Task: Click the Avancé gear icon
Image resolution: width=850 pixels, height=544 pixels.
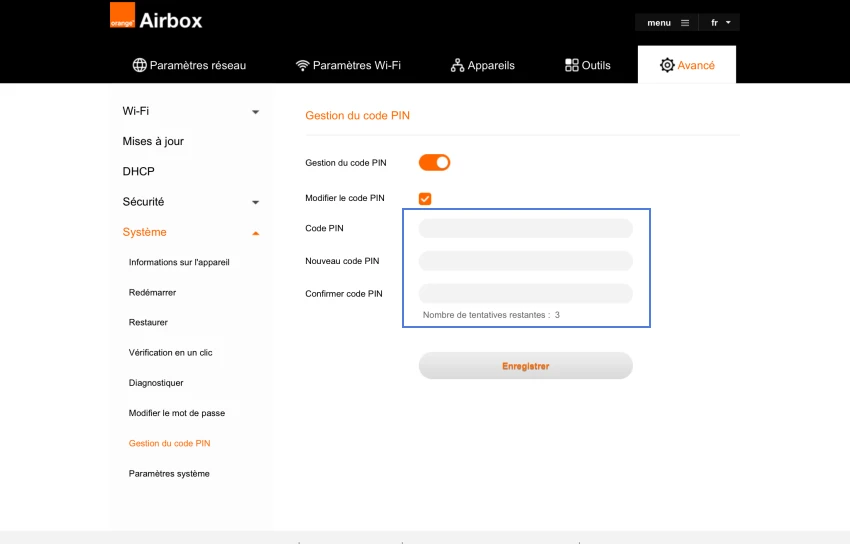Action: (667, 65)
